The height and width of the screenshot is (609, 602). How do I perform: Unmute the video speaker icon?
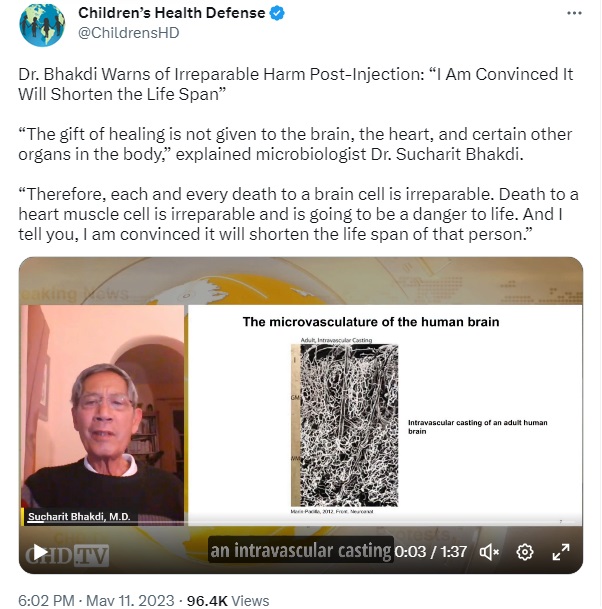489,552
